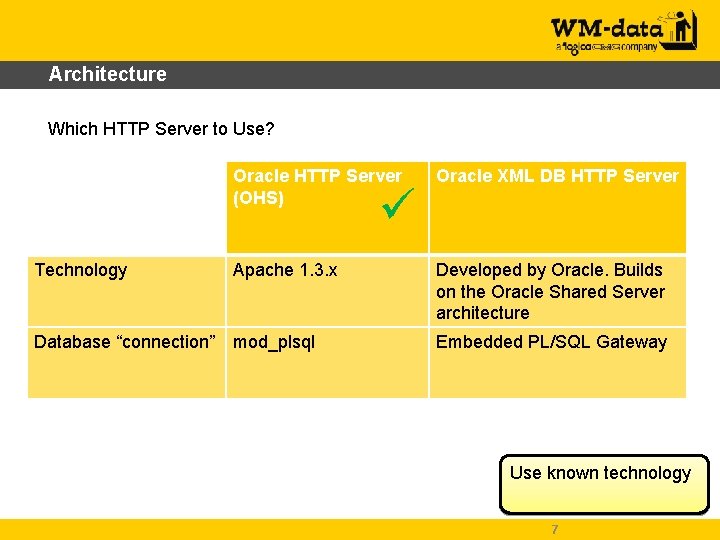Select the Architecture slide title
This screenshot has height=540, width=720.
(x=107, y=74)
